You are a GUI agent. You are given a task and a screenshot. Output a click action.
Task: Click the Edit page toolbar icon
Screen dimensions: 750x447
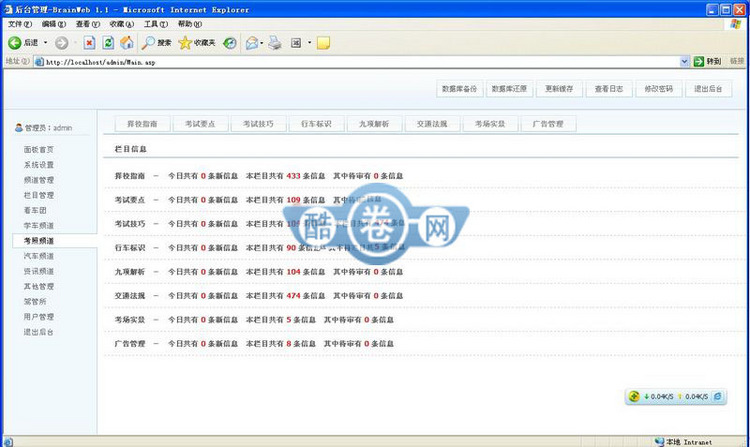click(296, 43)
